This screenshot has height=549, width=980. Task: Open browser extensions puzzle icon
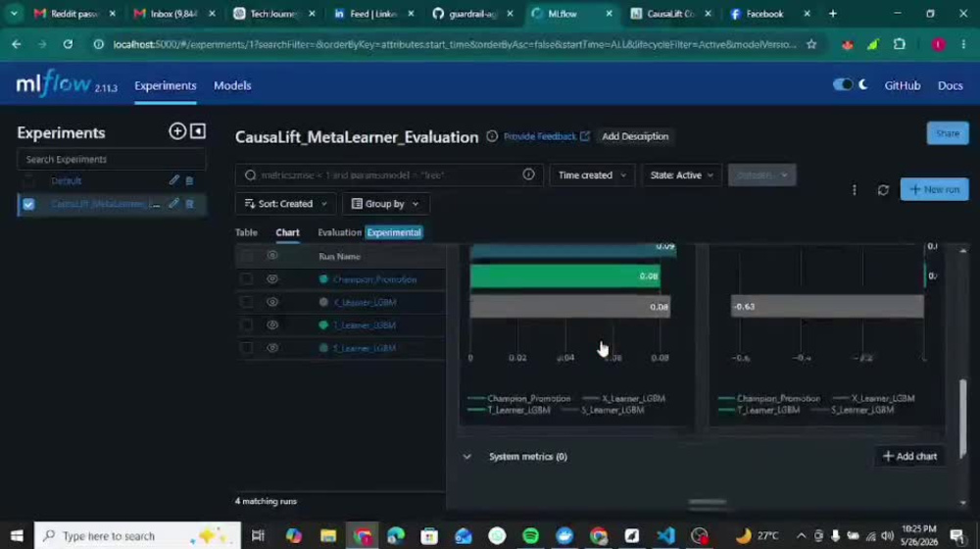coord(900,44)
